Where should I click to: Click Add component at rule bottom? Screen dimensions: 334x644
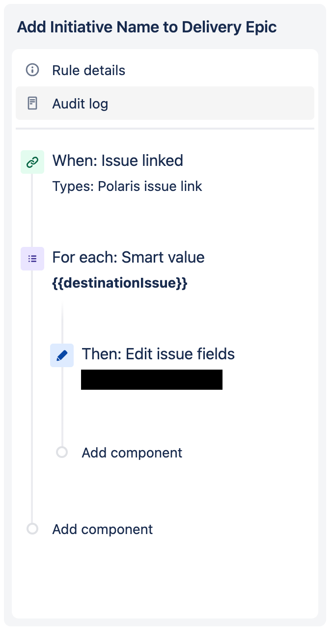pos(102,529)
